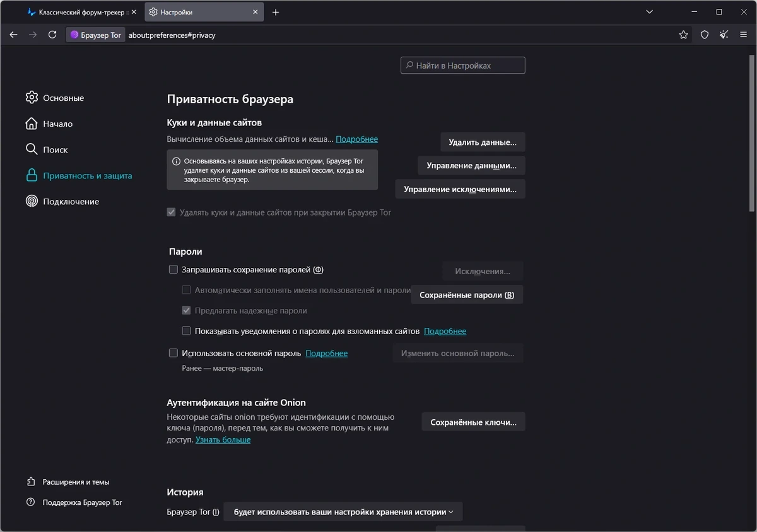Image resolution: width=757 pixels, height=532 pixels.
Task: Open the Подключение settings category
Action: pos(71,201)
